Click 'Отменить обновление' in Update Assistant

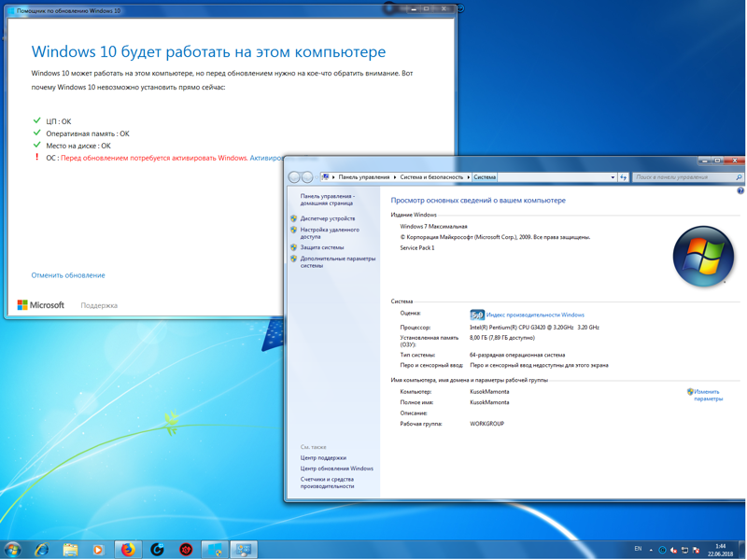[x=68, y=275]
